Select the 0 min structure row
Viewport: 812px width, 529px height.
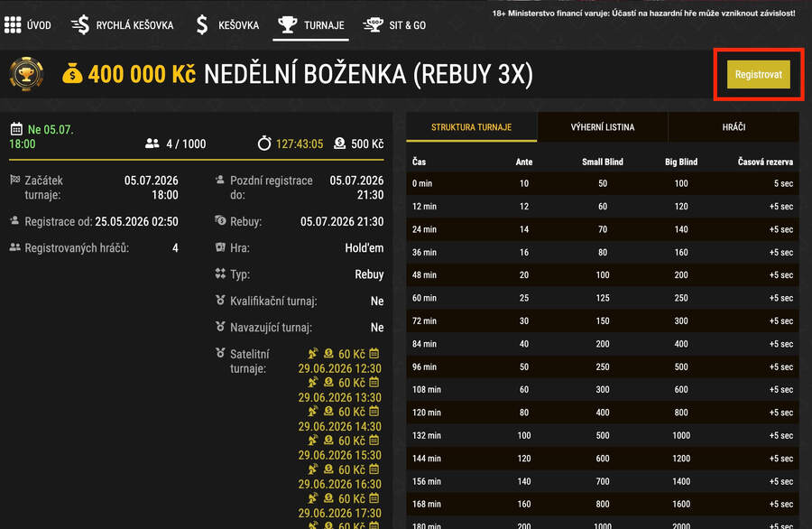(603, 183)
